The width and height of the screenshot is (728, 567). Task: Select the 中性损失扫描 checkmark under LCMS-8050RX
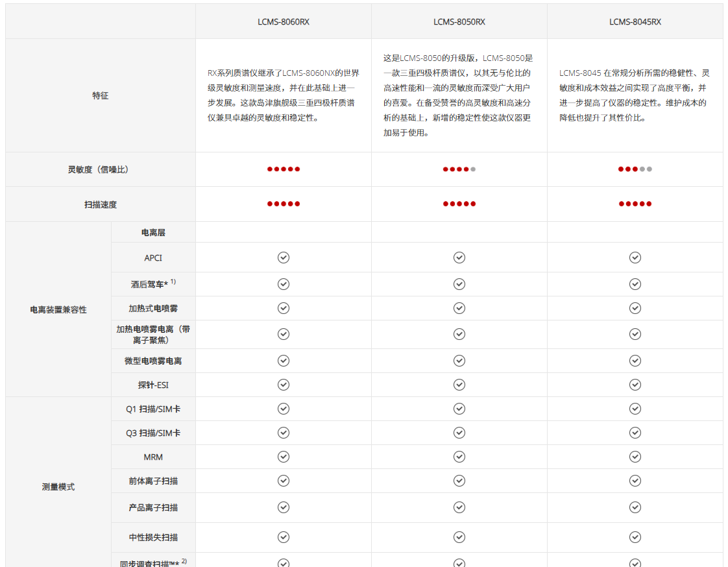[459, 537]
